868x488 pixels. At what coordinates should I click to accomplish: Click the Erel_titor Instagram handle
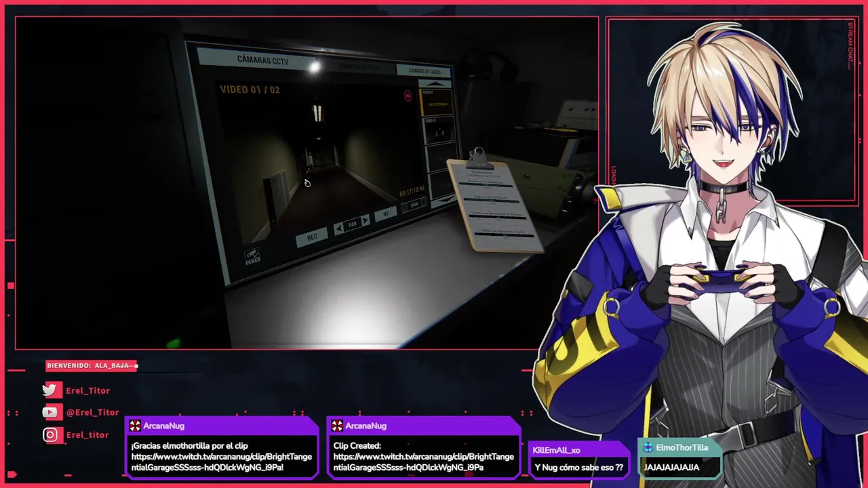(x=87, y=434)
